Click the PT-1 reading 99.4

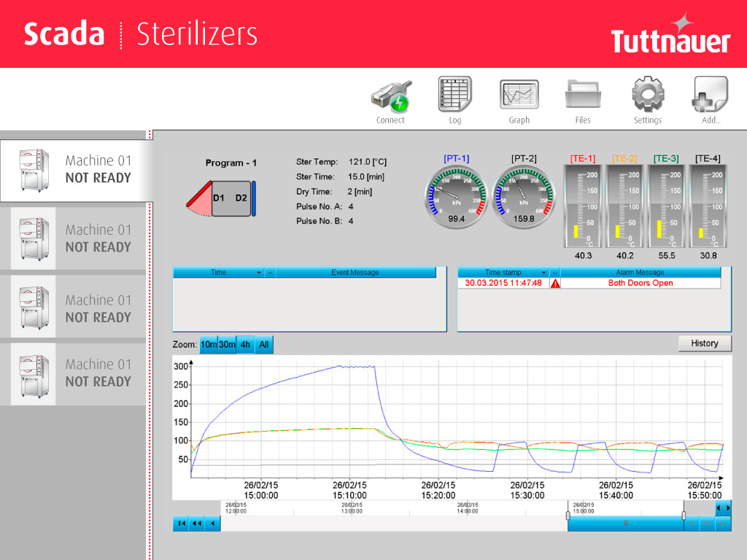coord(457,219)
